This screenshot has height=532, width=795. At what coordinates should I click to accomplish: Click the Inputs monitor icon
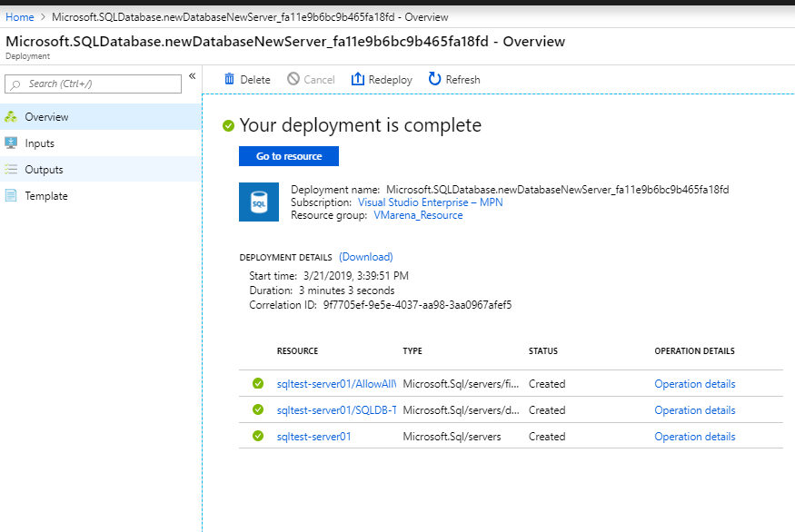[x=11, y=143]
